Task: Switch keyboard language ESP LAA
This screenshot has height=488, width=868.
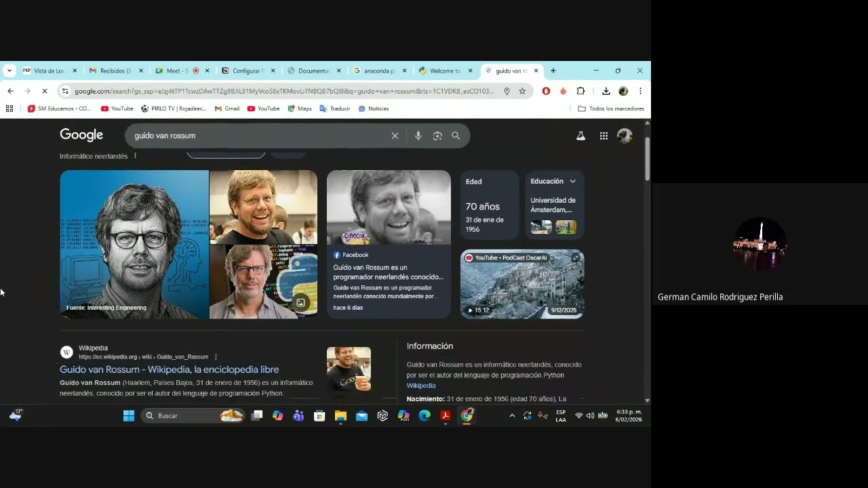Action: tap(561, 415)
